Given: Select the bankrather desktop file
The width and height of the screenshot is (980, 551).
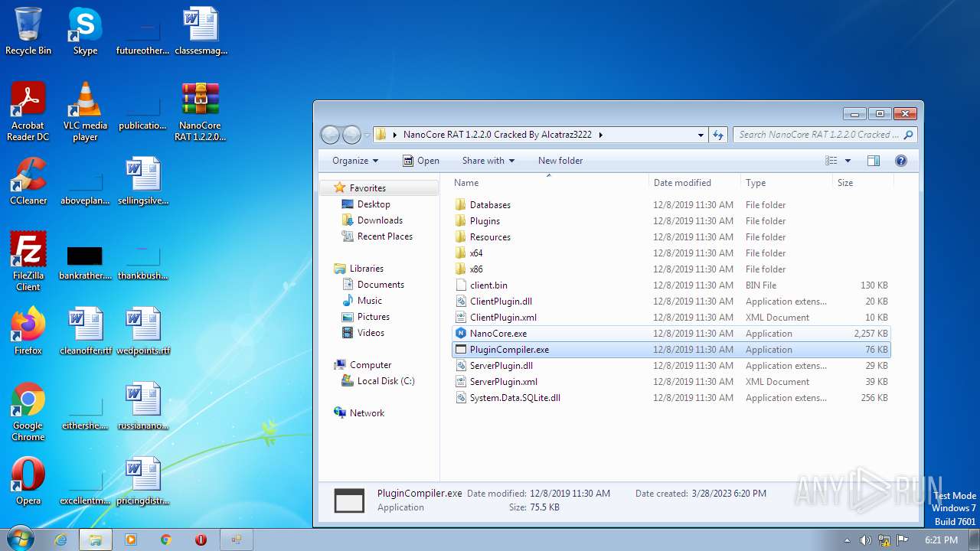Looking at the screenshot, I should [85, 262].
